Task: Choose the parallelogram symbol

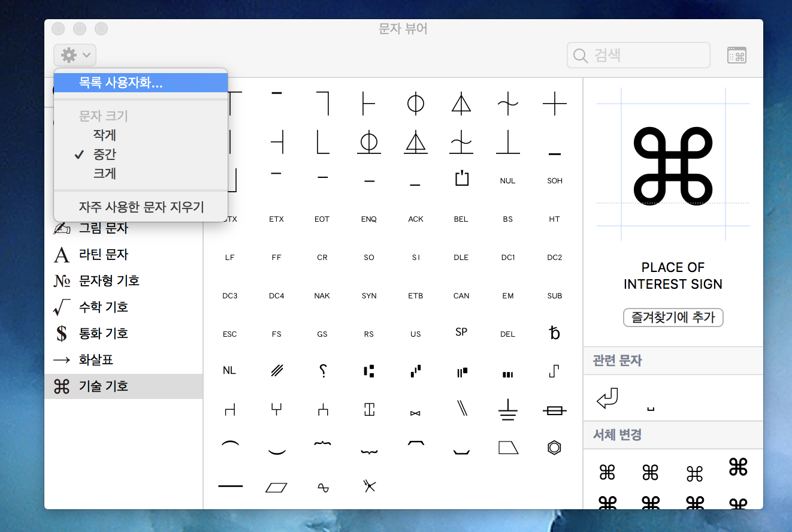Action: [276, 487]
